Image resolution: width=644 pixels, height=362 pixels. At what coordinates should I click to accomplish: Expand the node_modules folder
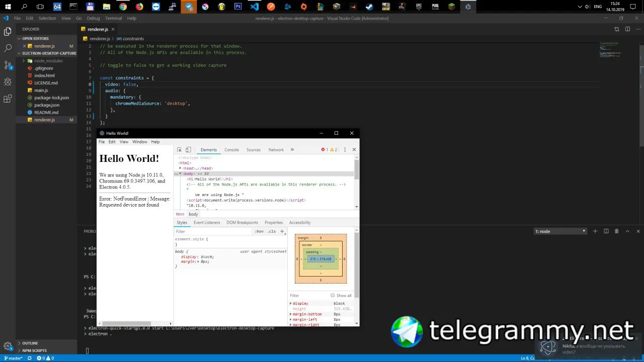coord(24,61)
